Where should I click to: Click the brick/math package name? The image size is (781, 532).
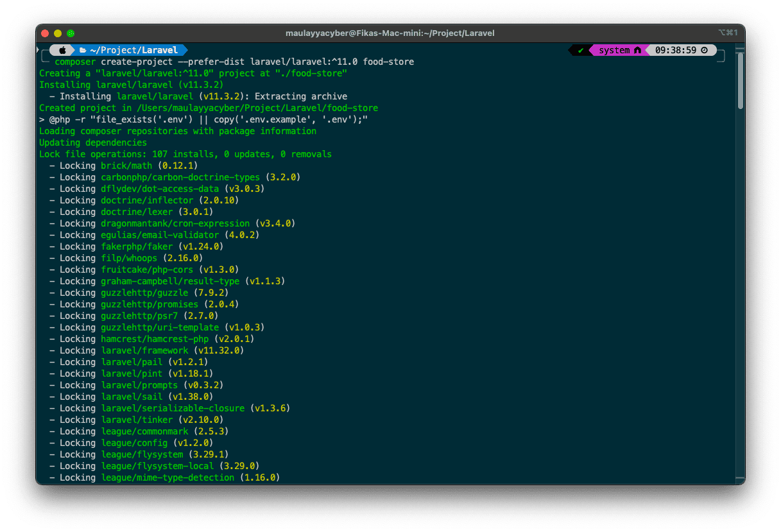pos(126,166)
